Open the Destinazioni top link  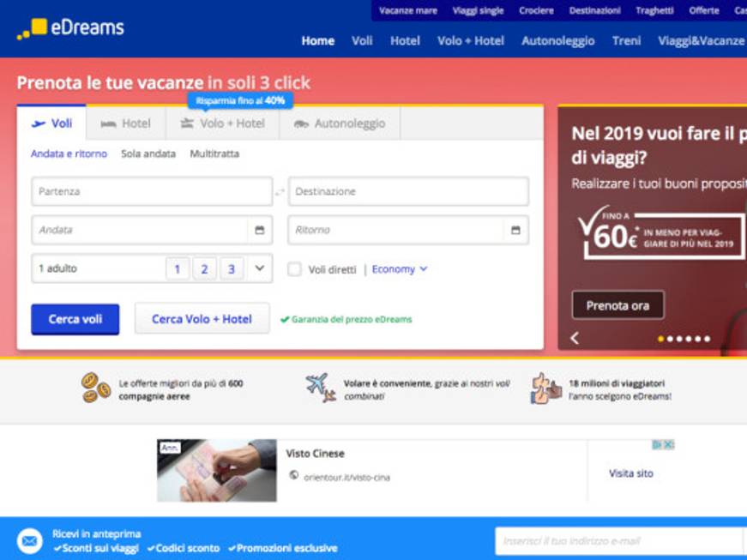coord(594,10)
